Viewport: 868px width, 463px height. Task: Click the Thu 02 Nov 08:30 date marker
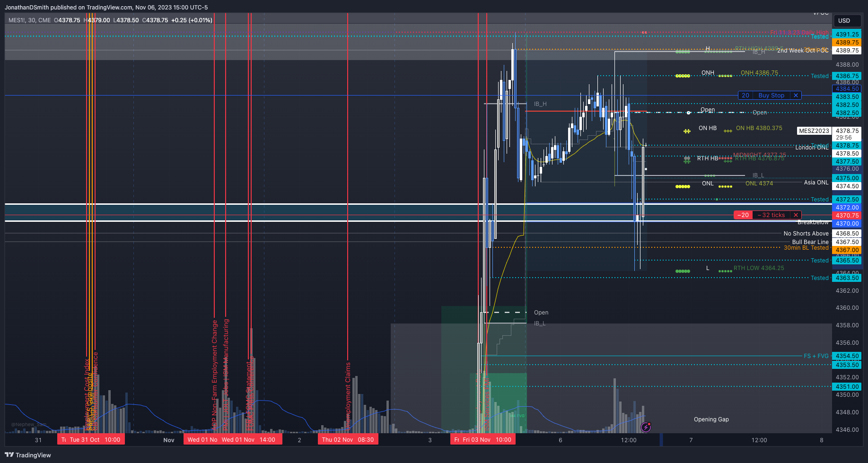348,440
